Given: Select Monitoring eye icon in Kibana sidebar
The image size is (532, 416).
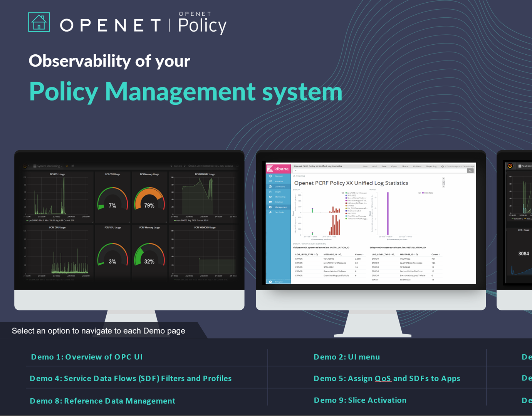Looking at the screenshot, I should coord(270,197).
